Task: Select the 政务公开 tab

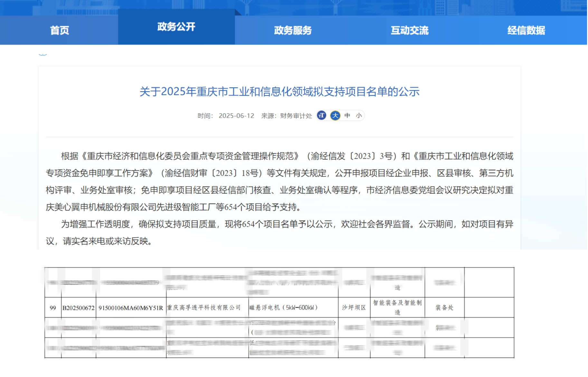Action: coord(176,30)
